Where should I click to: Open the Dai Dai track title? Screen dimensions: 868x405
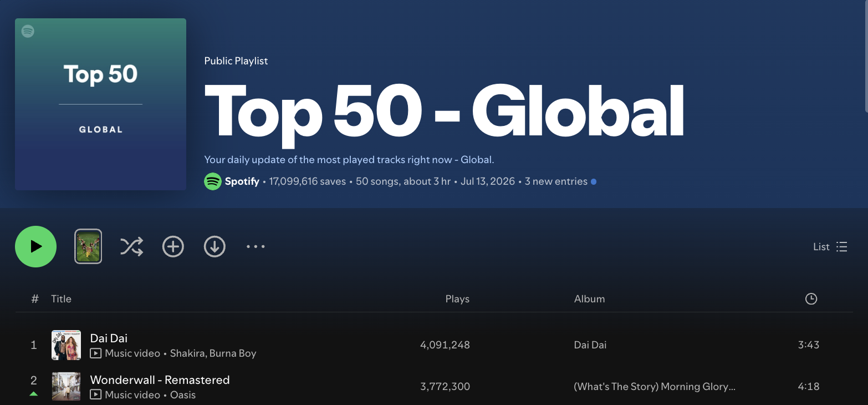click(x=109, y=338)
